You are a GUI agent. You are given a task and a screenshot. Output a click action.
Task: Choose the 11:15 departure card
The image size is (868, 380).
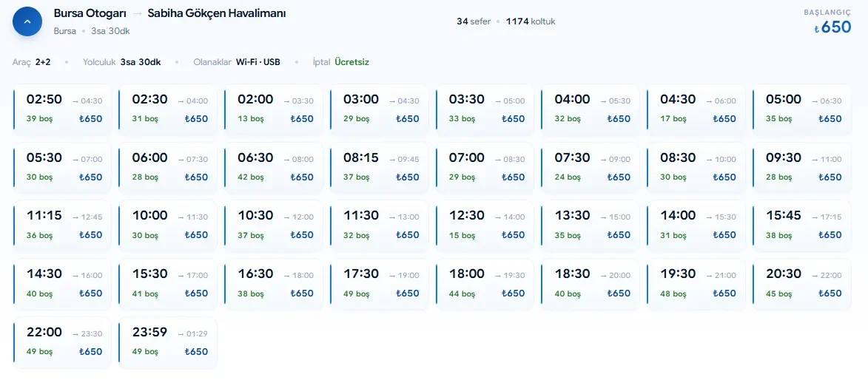(62, 225)
